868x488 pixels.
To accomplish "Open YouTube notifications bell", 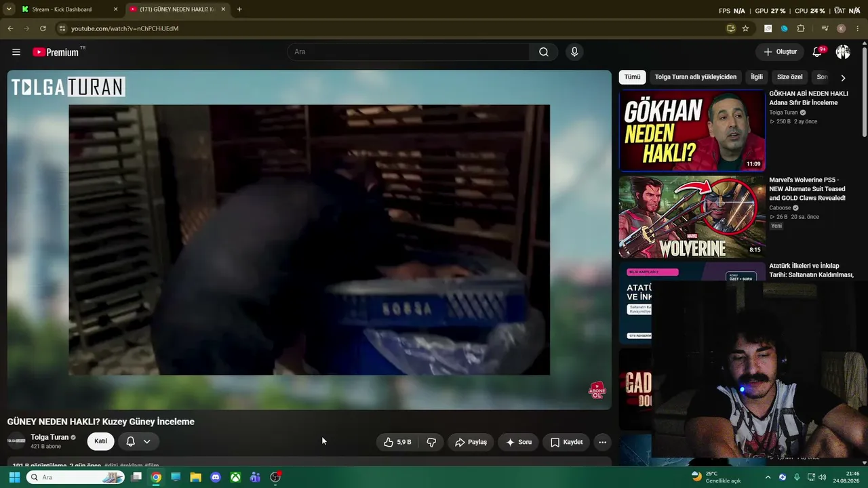I will click(818, 52).
